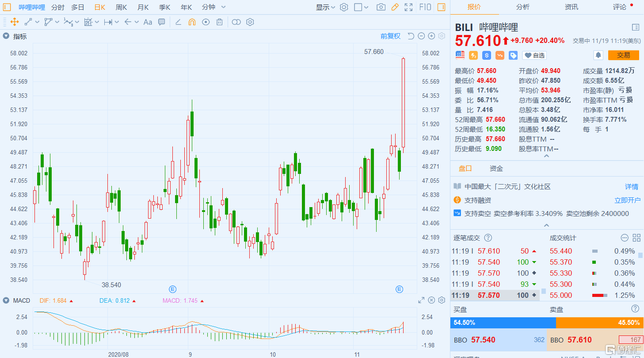Collapse the MACD section triangle
The height and width of the screenshot is (358, 644).
[x=6, y=300]
